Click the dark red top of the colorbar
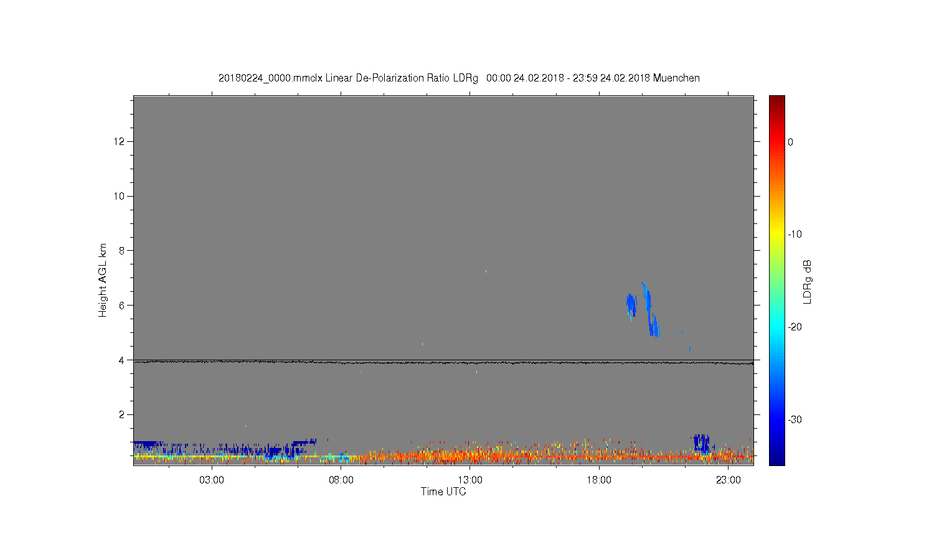Screen dimensions: 934x560 click(x=777, y=101)
